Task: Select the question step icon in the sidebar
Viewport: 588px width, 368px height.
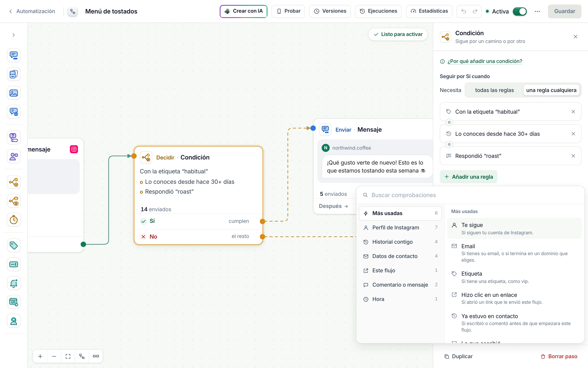Action: point(14,138)
